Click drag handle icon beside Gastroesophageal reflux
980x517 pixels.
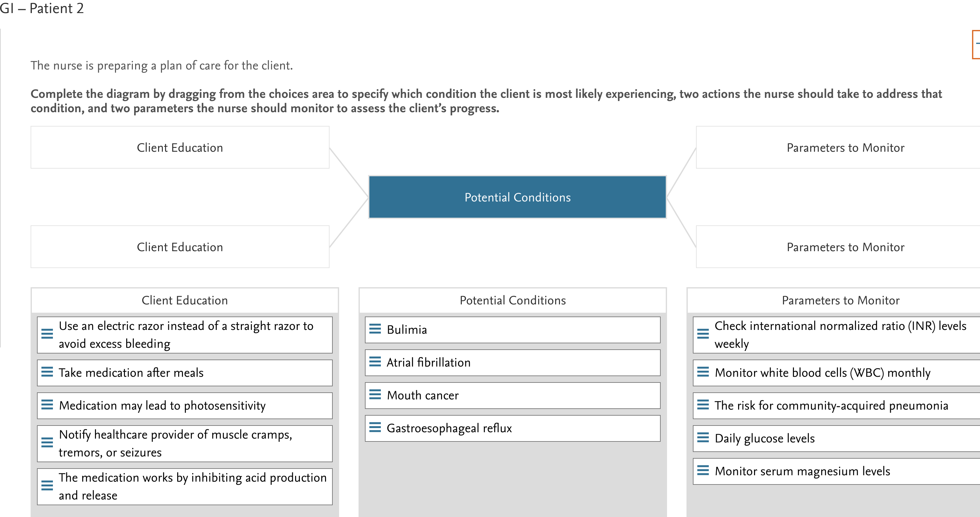[x=375, y=427]
